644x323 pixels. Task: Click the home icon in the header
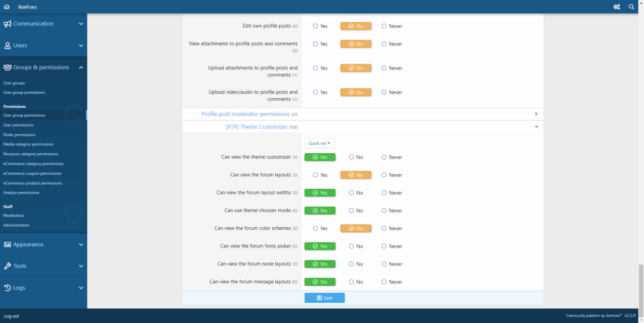7,7
